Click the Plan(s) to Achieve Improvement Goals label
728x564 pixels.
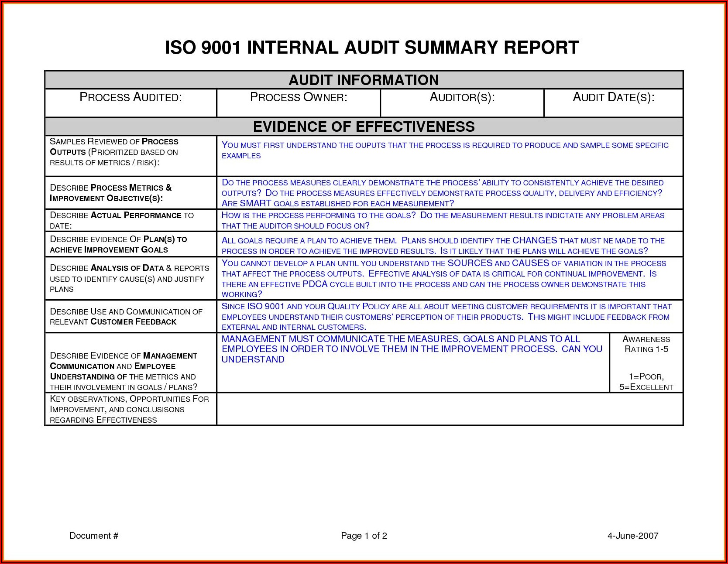118,244
